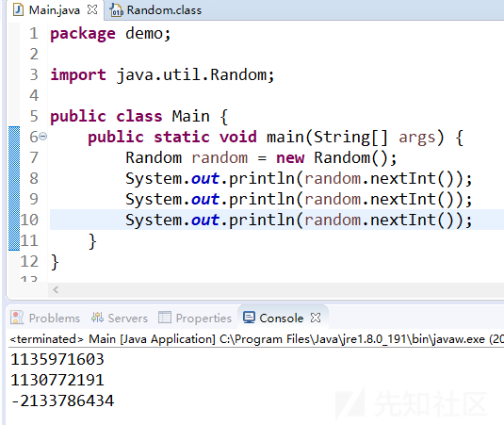Click the println statement on line 9
Viewport: 504px width, 425px height.
(x=299, y=199)
